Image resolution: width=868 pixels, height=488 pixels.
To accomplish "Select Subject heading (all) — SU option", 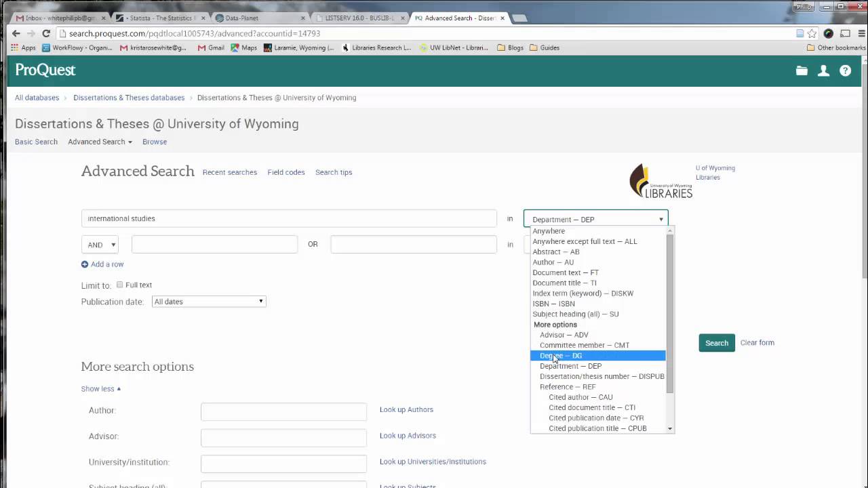I will 597,314.
